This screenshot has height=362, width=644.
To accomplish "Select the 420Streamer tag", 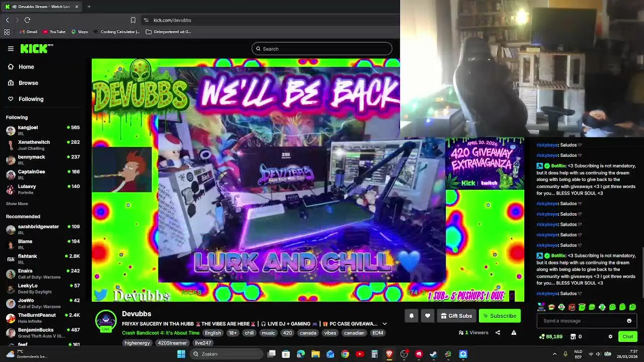I will coord(173,343).
